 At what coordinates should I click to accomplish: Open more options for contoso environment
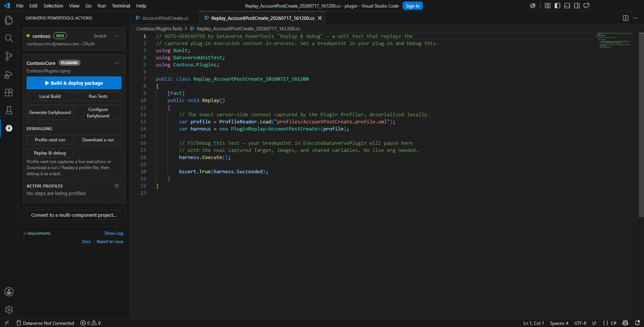click(117, 36)
